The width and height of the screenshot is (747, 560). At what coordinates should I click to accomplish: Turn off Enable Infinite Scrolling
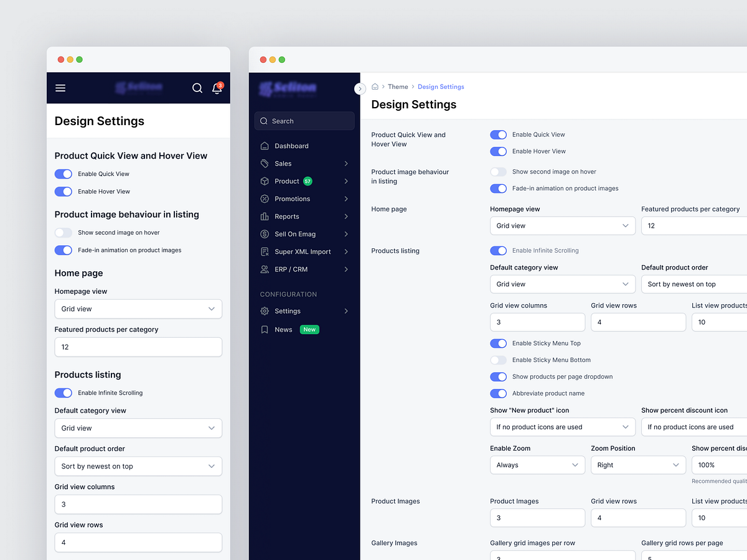(498, 250)
